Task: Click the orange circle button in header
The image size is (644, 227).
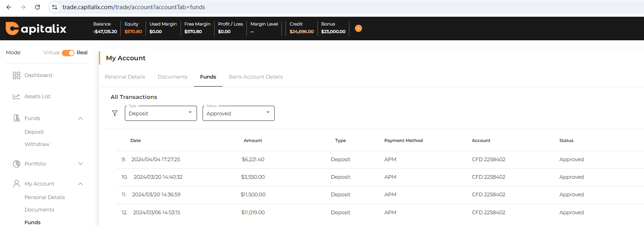Action: click(x=358, y=28)
